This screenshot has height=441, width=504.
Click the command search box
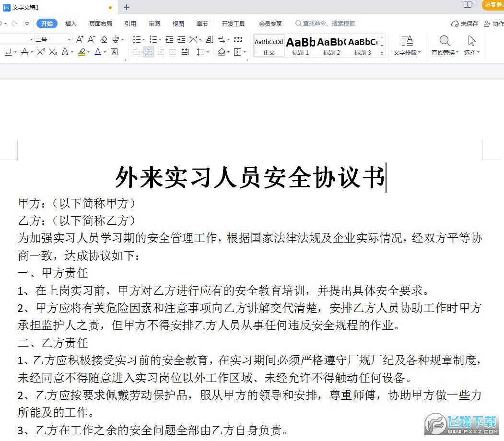[325, 23]
